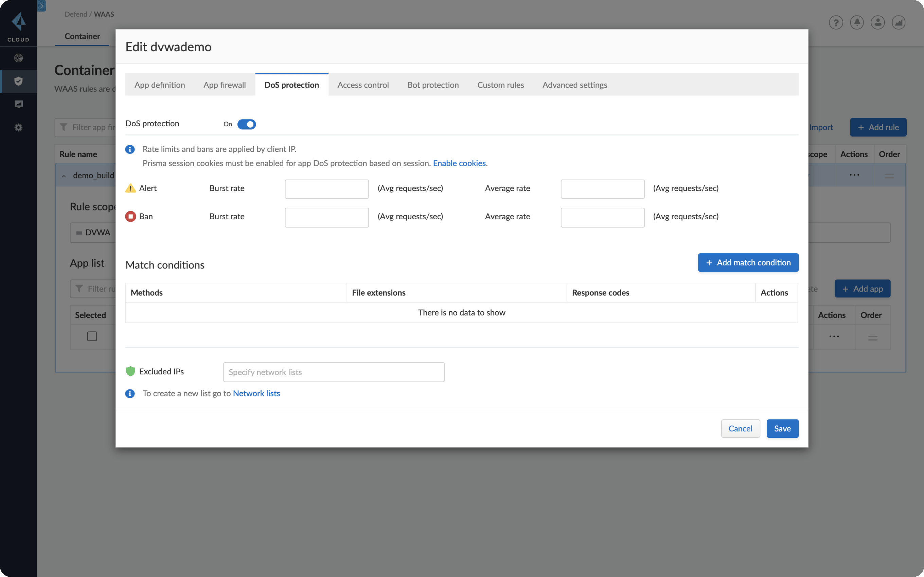Navigate to Network lists link
The height and width of the screenshot is (577, 924).
click(256, 393)
